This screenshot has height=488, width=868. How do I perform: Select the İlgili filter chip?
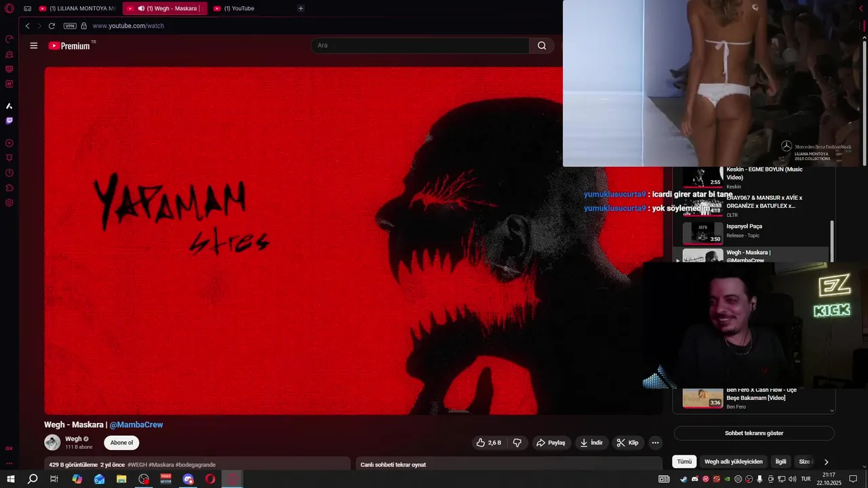click(781, 462)
